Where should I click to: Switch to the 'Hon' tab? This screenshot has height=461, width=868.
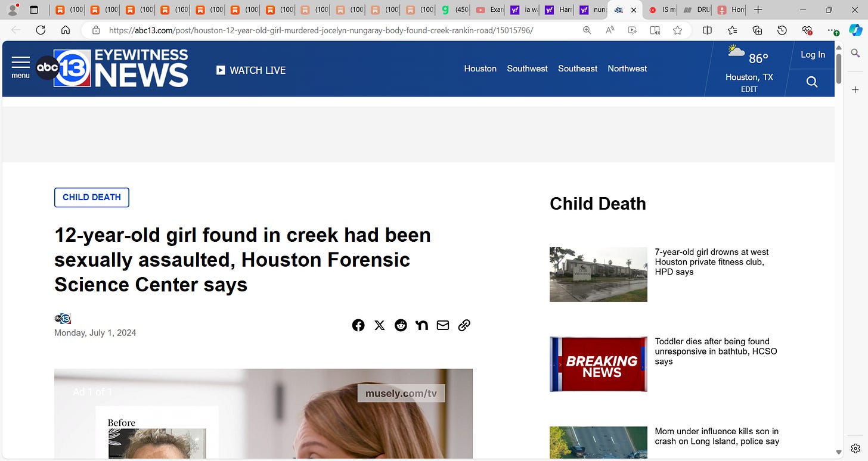(731, 10)
